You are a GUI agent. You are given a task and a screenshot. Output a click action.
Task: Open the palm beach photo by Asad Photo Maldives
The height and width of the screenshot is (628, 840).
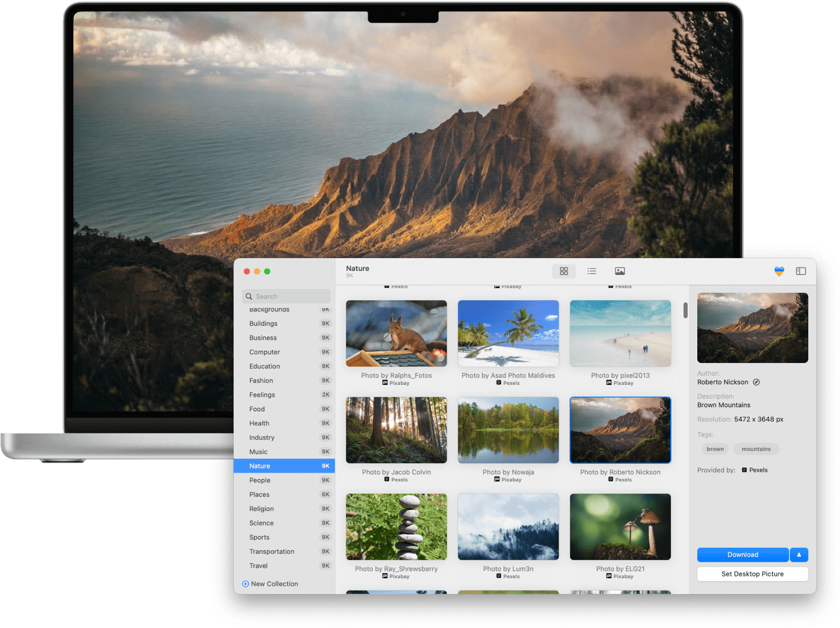point(508,334)
